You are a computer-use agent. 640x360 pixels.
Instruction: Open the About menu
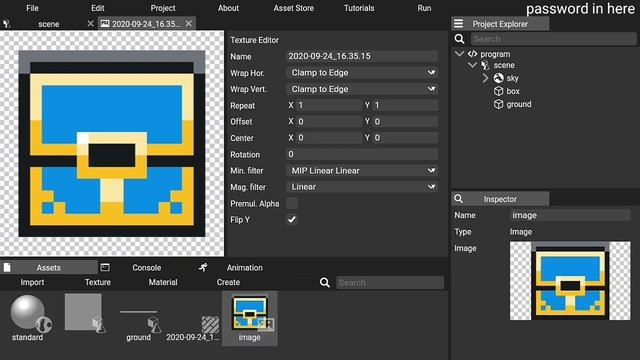228,8
